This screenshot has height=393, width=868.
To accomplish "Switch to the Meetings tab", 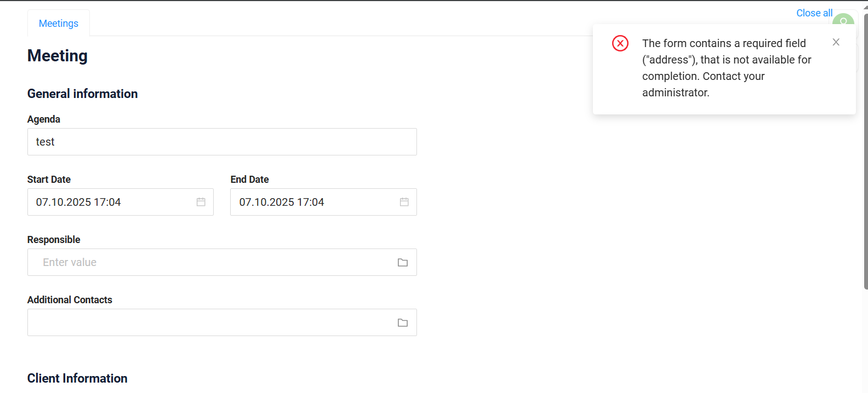I will click(59, 24).
